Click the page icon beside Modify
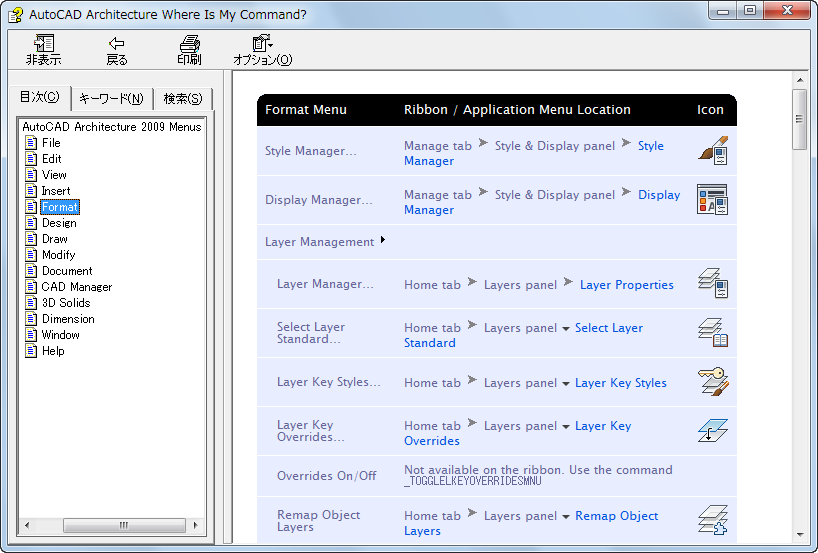The height and width of the screenshot is (553, 818). (31, 255)
